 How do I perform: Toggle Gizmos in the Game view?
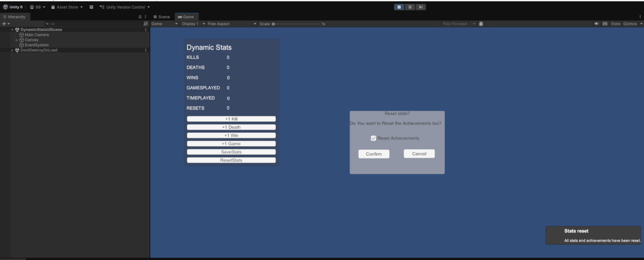tap(630, 24)
